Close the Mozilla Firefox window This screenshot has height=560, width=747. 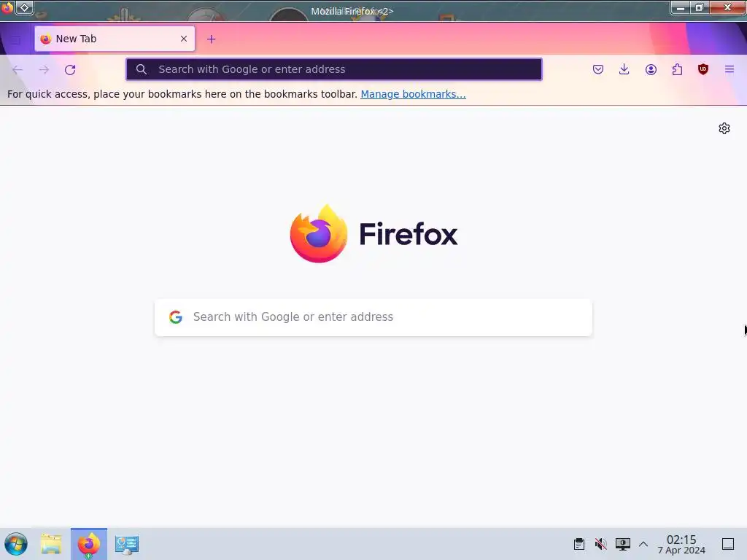727,7
